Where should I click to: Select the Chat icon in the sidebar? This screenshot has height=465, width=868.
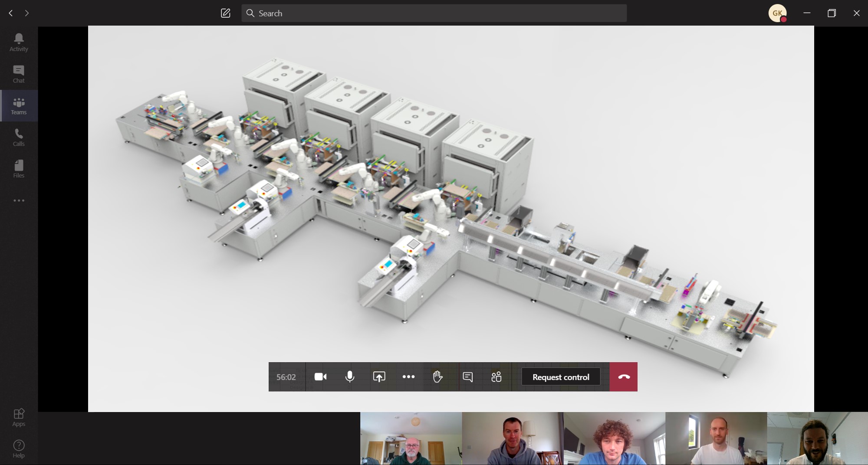[18, 74]
